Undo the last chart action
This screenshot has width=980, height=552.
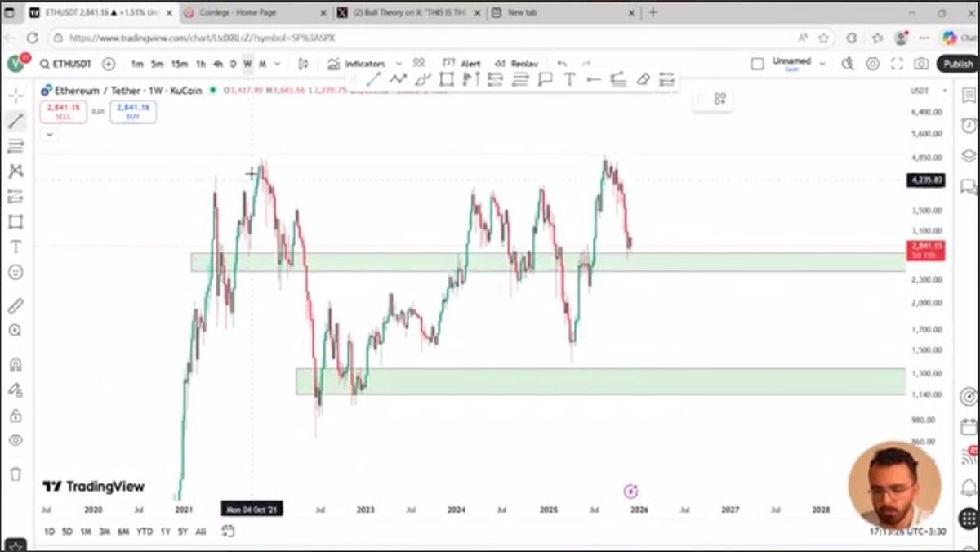[x=562, y=64]
